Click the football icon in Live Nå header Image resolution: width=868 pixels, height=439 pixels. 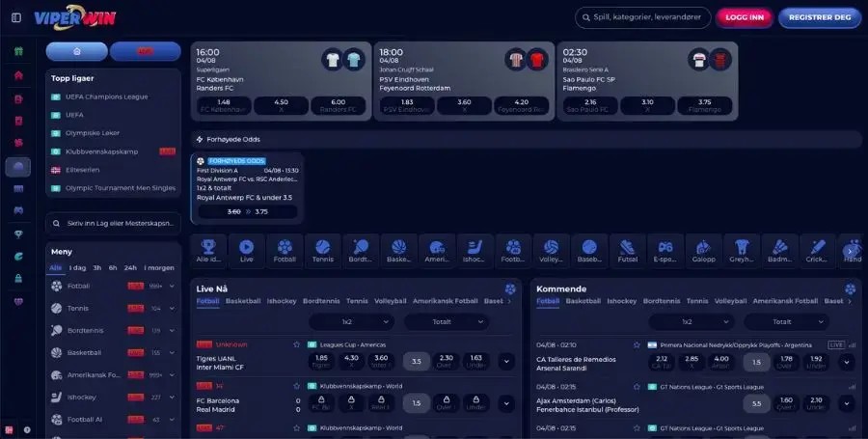[x=510, y=289]
